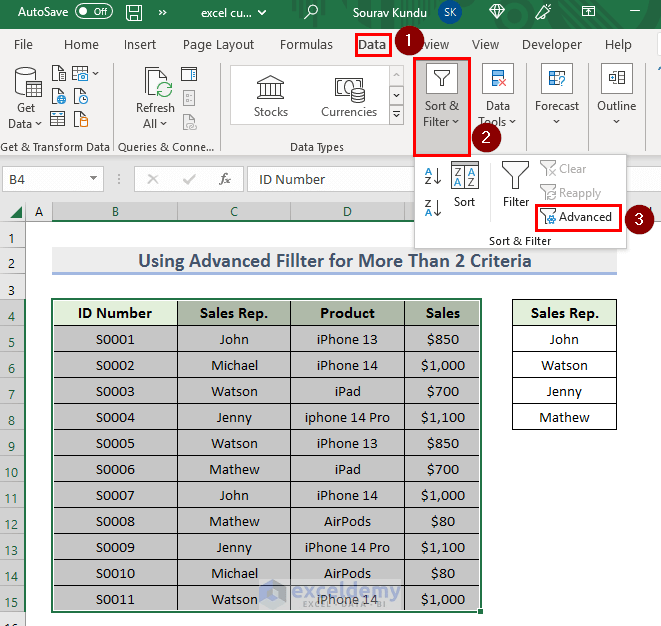Select the $700 cell in row 7
The image size is (661, 626).
(x=442, y=391)
